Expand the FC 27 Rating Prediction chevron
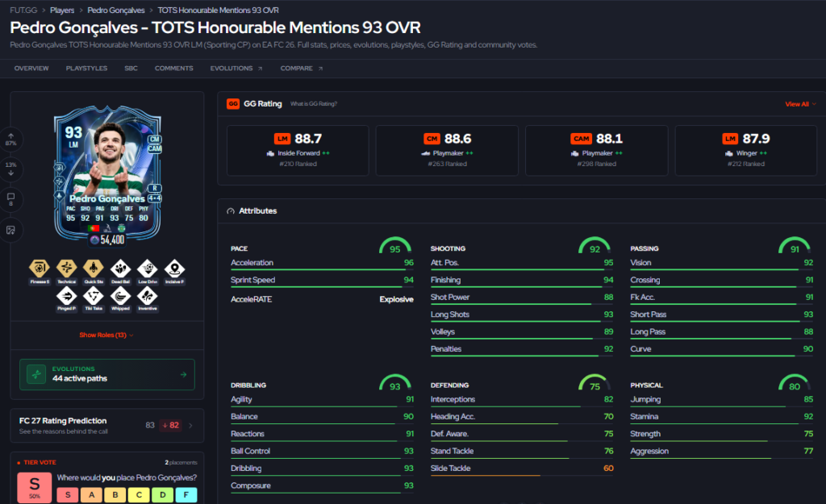The height and width of the screenshot is (504, 826). (x=190, y=426)
